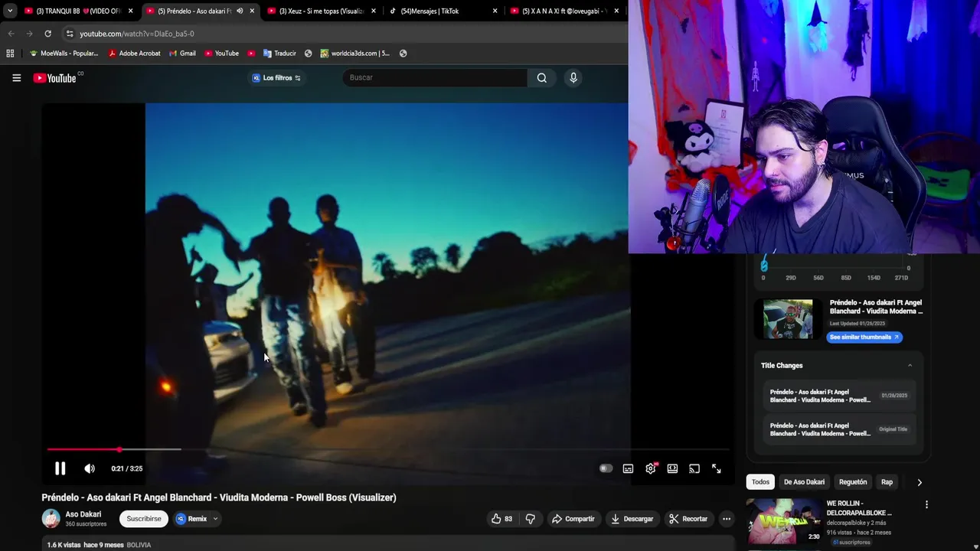Screen dimensions: 980x551
Task: Toggle subtitles in the player
Action: click(x=628, y=468)
